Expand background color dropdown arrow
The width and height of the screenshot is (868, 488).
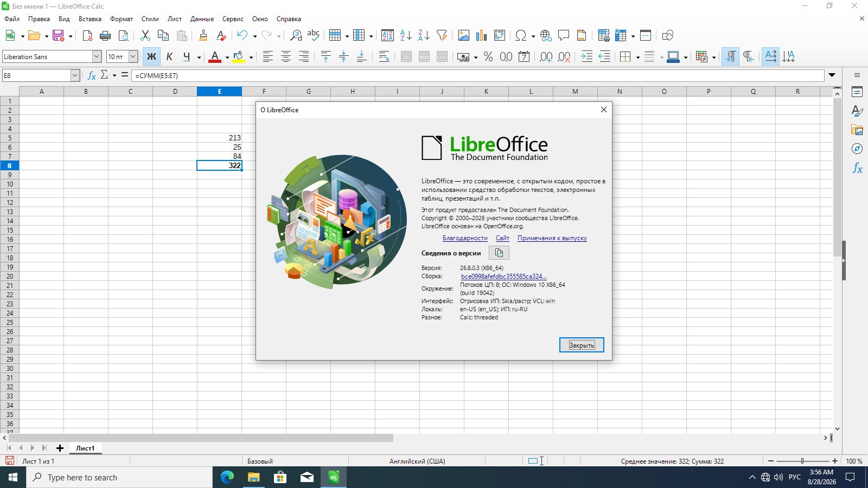point(251,57)
